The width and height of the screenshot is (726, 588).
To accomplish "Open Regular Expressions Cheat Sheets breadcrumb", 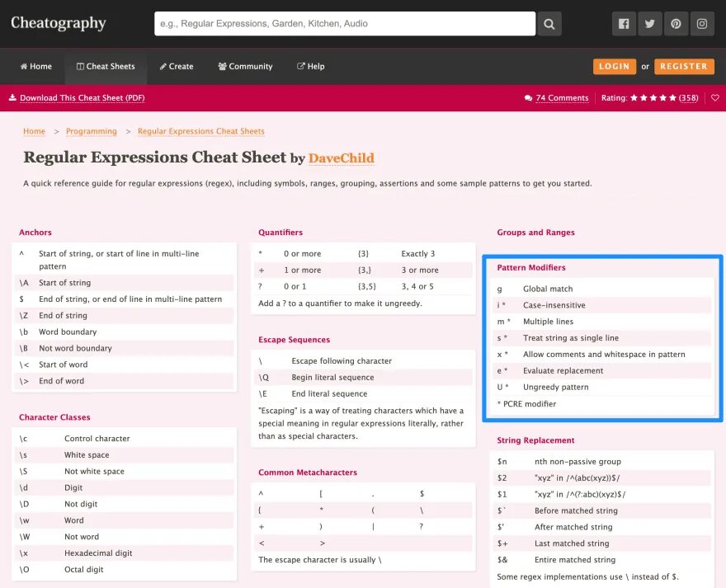I will tap(201, 131).
